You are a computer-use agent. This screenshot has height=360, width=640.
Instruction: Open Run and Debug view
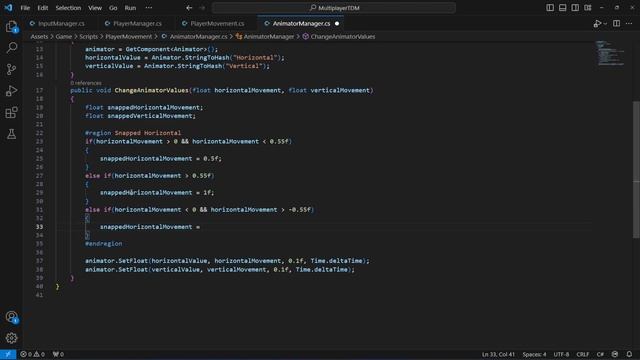point(11,91)
